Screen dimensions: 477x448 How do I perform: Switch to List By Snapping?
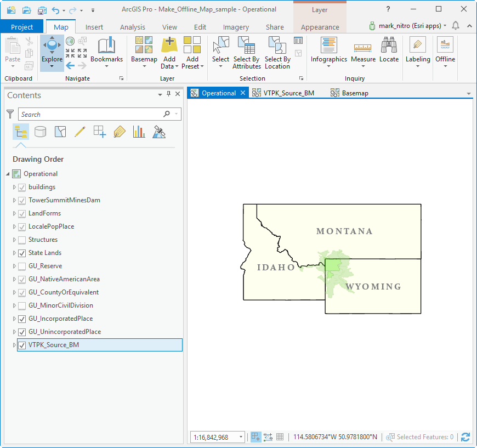click(x=99, y=132)
